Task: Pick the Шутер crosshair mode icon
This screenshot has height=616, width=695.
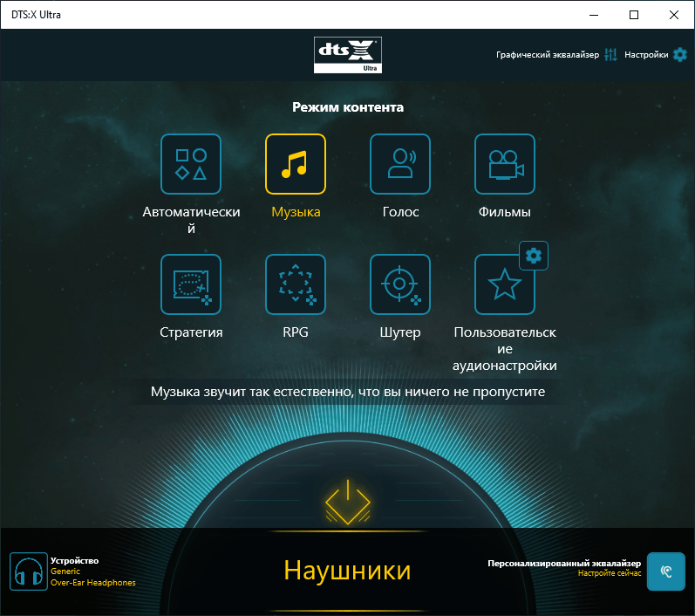Action: pos(399,284)
